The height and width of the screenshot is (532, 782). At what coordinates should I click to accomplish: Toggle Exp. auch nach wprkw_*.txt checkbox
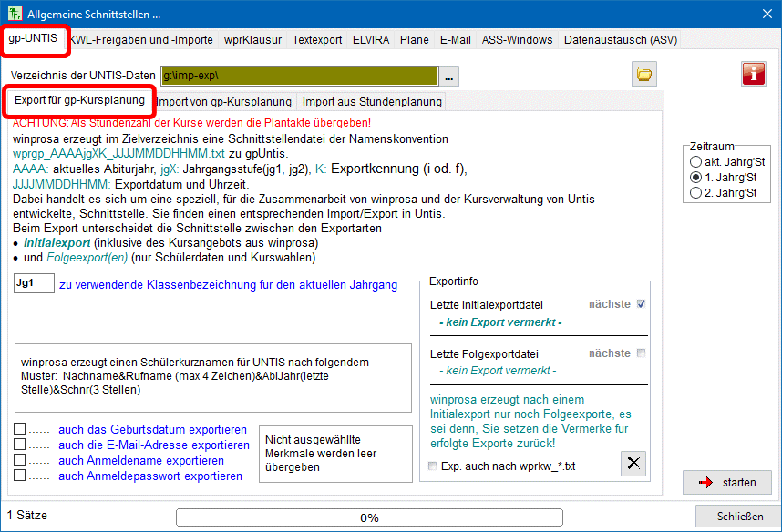click(433, 466)
